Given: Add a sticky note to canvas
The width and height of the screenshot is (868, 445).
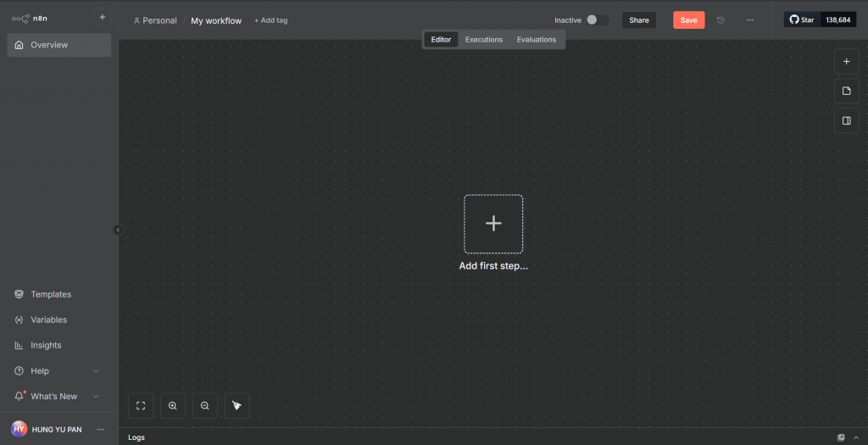Looking at the screenshot, I should click(847, 91).
